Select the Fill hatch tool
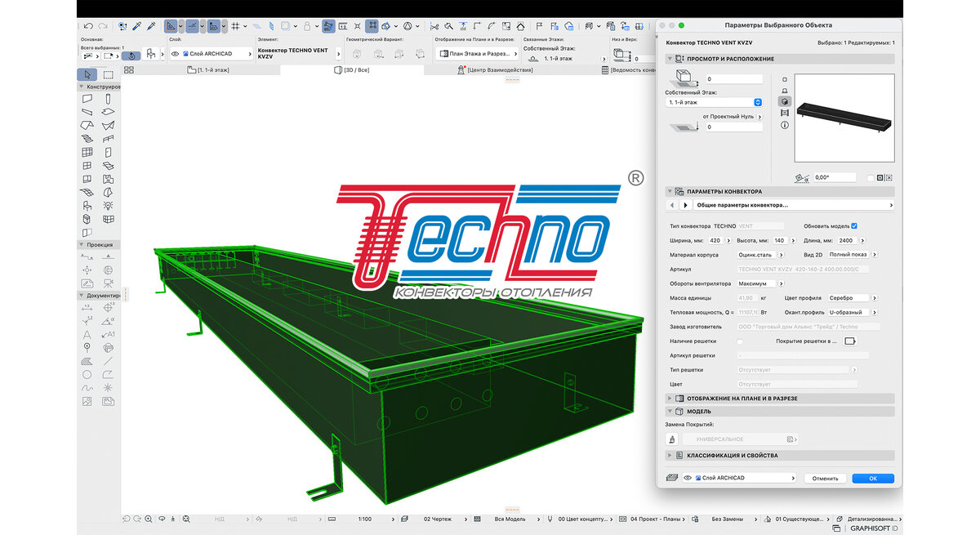This screenshot has width=980, height=535. 87,361
